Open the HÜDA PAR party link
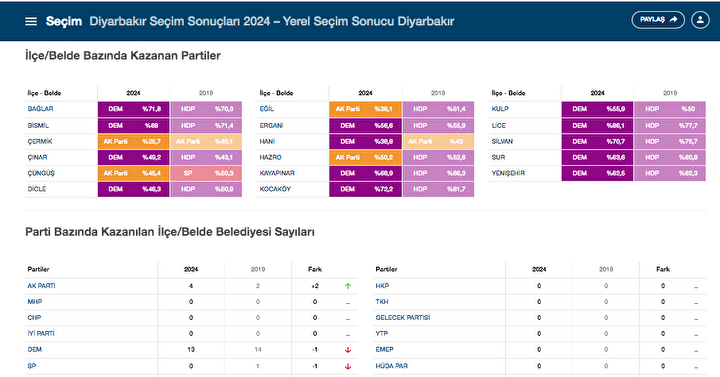 pyautogui.click(x=392, y=366)
